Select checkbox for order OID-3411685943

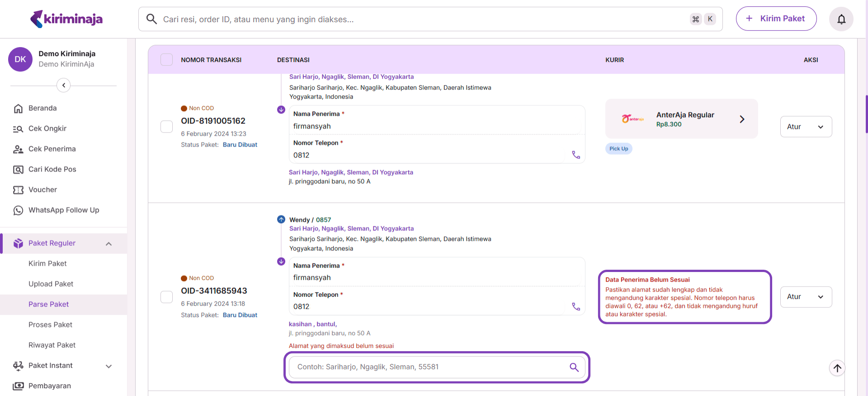[x=167, y=297]
